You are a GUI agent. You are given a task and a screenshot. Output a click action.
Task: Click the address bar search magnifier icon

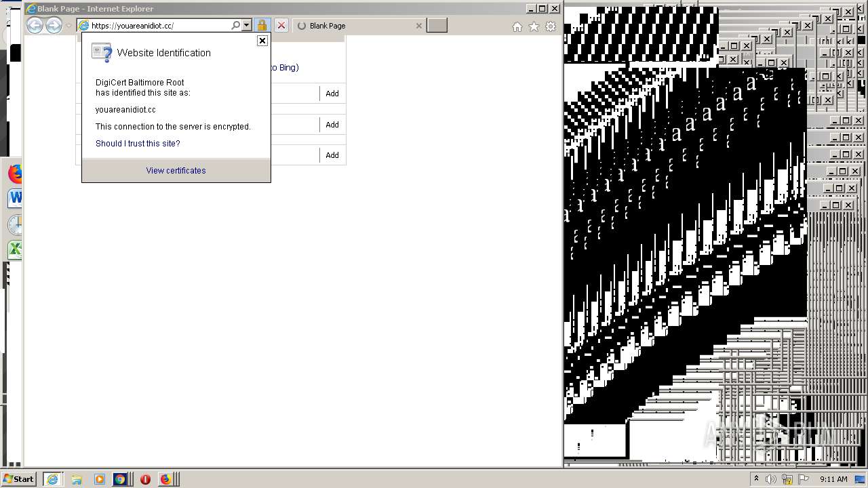(236, 25)
